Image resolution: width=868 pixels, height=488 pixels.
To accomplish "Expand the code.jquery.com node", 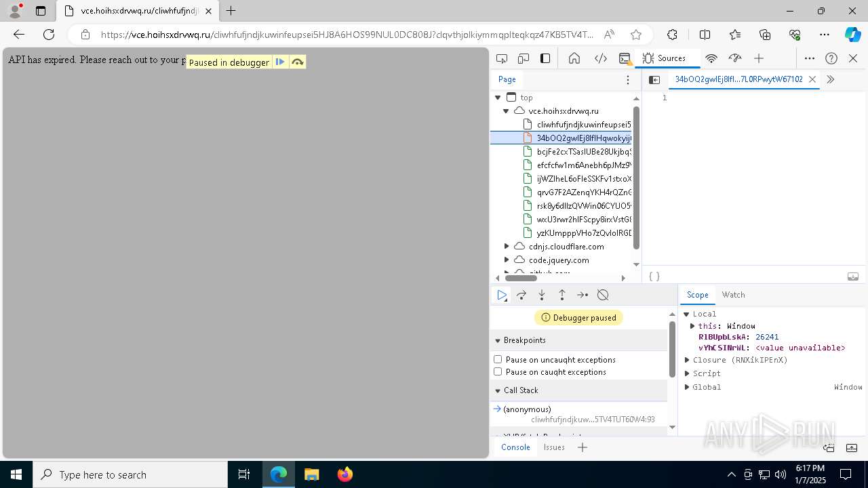I will (506, 260).
